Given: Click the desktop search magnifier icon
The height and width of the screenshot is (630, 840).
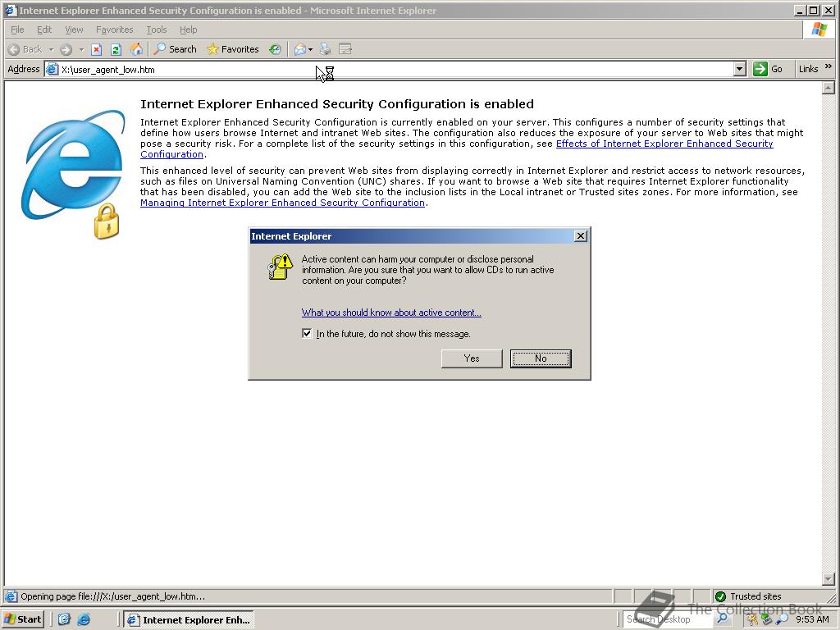Looking at the screenshot, I should click(723, 619).
